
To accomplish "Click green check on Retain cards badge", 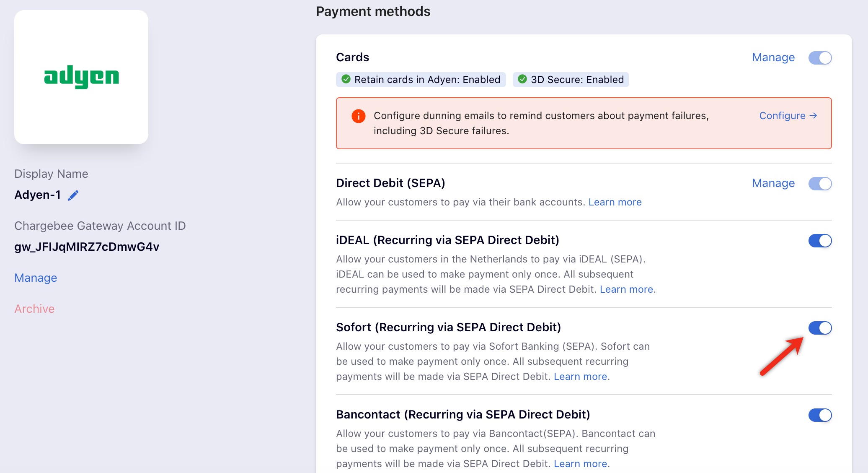I will coord(346,79).
